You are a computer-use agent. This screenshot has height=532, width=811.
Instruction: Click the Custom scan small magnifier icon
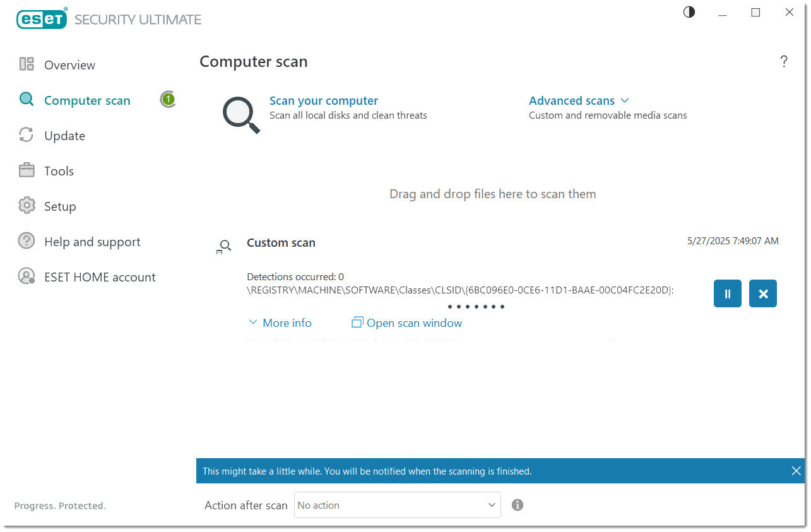click(x=224, y=247)
